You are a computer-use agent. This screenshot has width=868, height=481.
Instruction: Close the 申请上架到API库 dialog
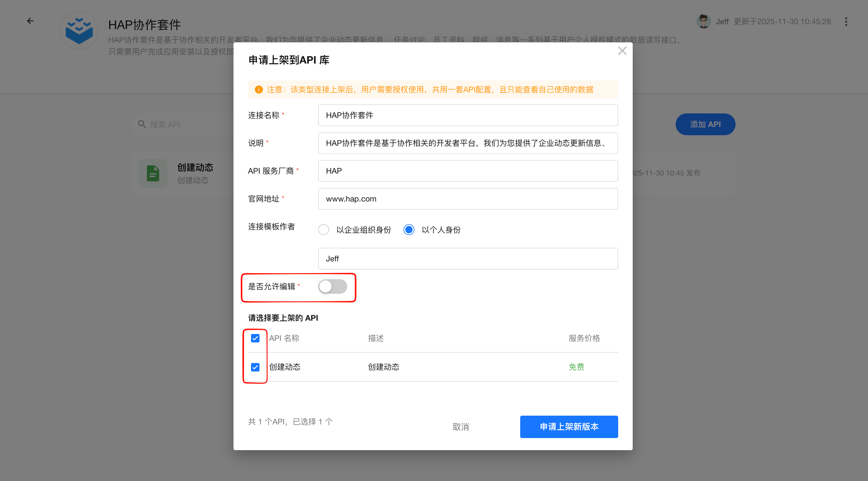click(x=622, y=51)
